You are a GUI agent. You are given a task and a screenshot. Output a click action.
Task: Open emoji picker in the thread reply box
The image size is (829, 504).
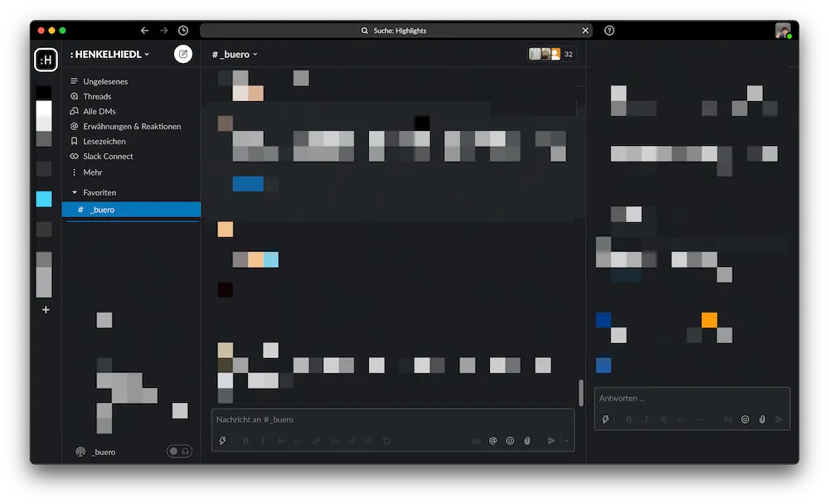pyautogui.click(x=745, y=419)
